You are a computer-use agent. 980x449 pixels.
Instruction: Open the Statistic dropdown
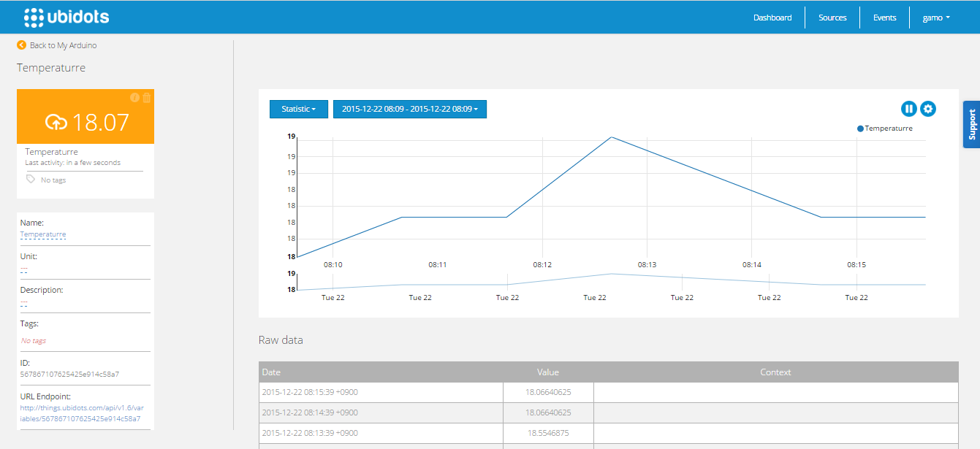[298, 109]
